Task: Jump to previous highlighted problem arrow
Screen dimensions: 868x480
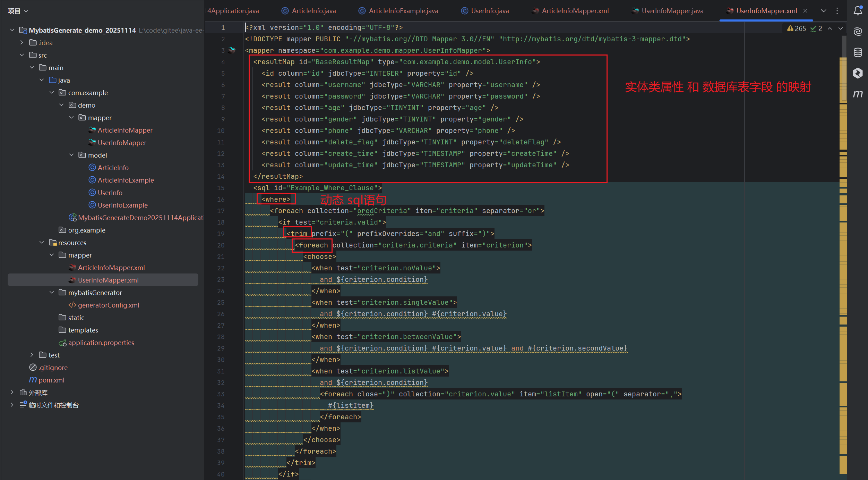Action: [x=830, y=28]
